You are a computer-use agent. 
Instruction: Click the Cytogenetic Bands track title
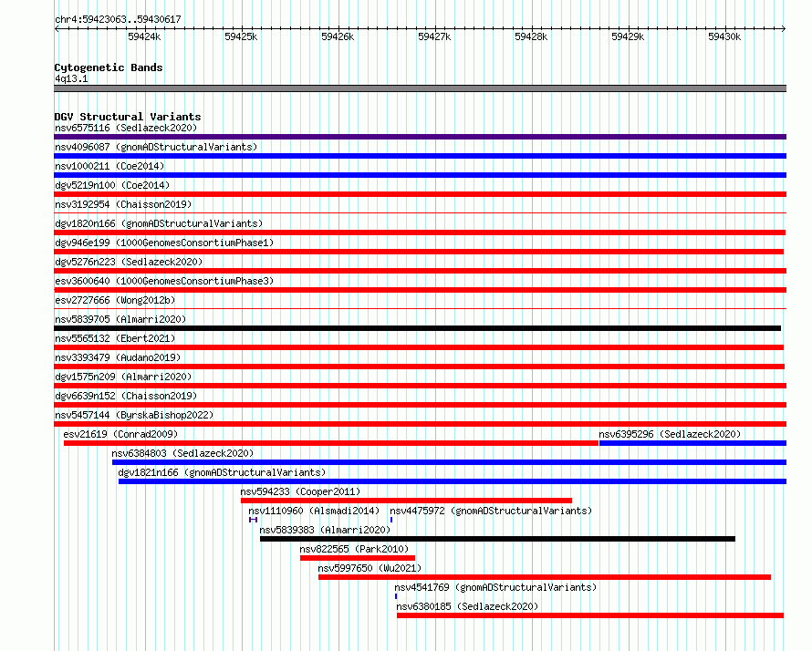(x=109, y=67)
